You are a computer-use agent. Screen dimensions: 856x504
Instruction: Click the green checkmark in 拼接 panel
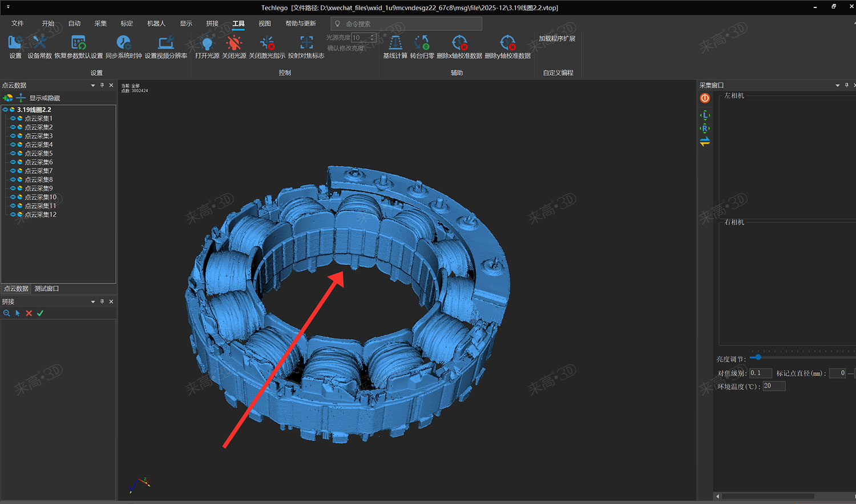40,313
